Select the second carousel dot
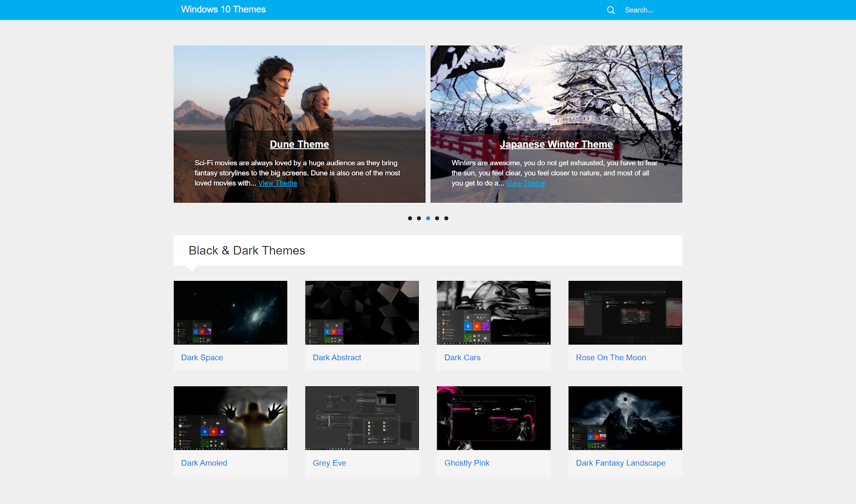Image resolution: width=856 pixels, height=504 pixels. click(x=419, y=218)
